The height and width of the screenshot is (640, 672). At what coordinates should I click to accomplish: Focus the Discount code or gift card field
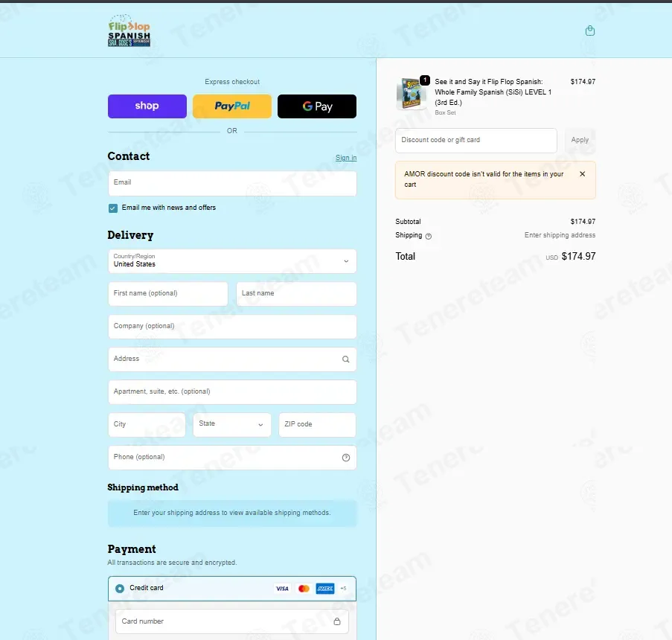[x=476, y=140]
